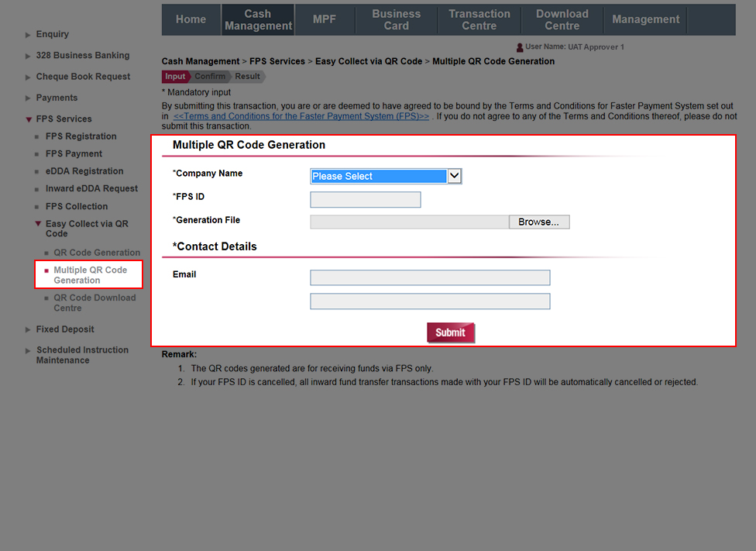Screen dimensions: 756x551
Task: Open Inward eDDA Request
Action: 91,188
